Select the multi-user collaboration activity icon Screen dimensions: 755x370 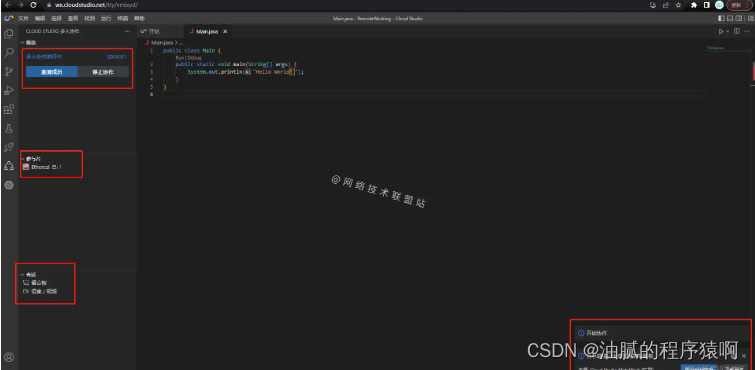(x=9, y=166)
